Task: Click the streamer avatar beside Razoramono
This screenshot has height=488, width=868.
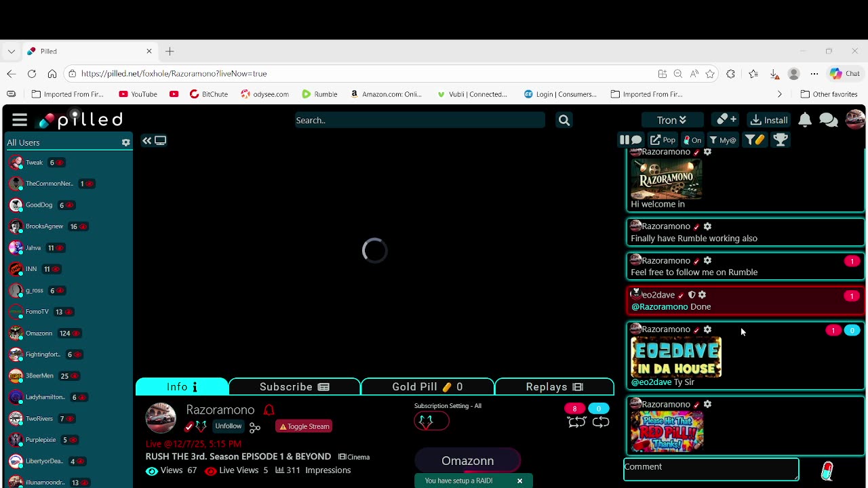Action: coord(161,418)
